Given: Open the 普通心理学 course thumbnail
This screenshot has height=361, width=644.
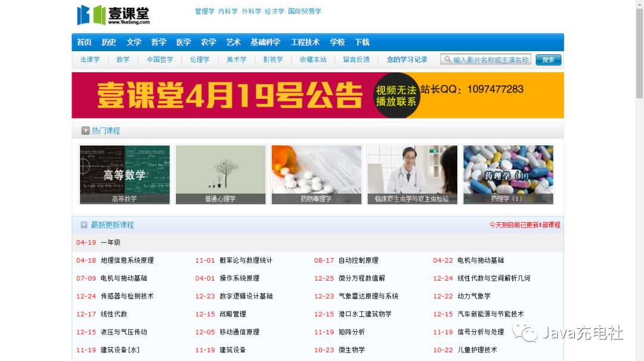Looking at the screenshot, I should (220, 174).
